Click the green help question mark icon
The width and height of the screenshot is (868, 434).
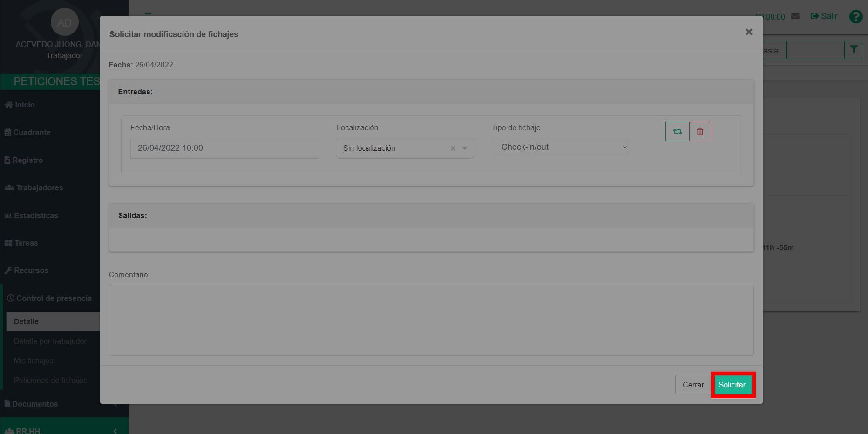(x=855, y=17)
